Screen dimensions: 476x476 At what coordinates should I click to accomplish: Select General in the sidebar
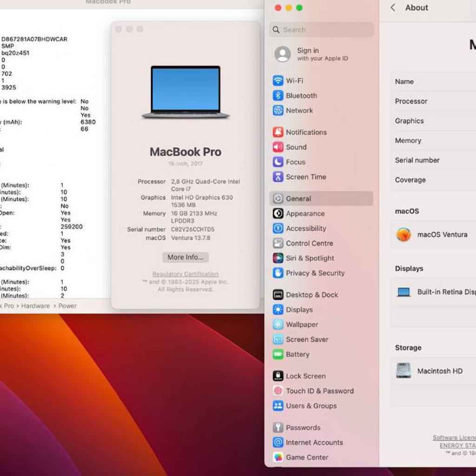coord(321,198)
